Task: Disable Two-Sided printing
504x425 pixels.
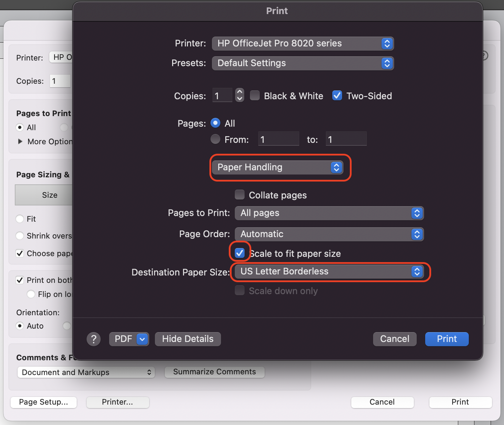Action: [337, 95]
